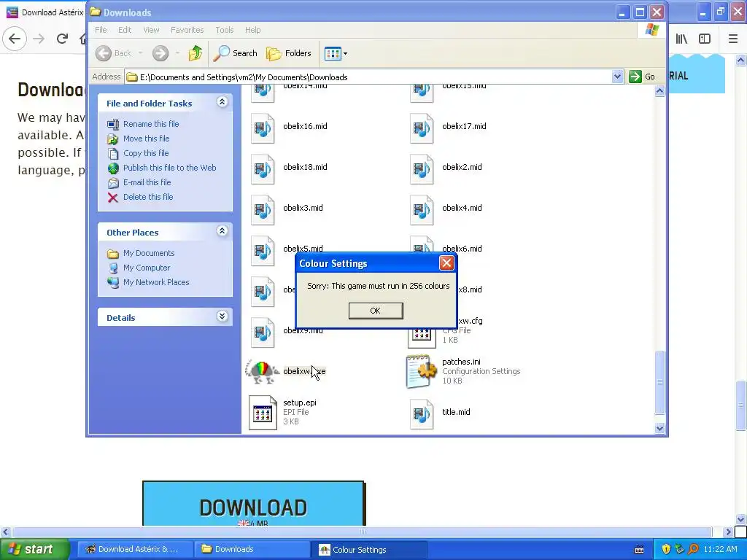Screen dimensions: 747x560
Task: Click the blue DOWNLOAD button on webpage
Action: click(253, 504)
